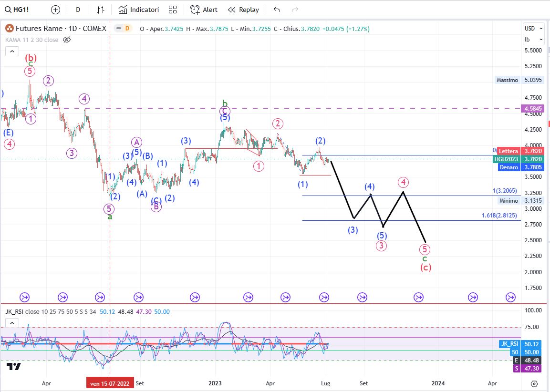Screen dimensions: 550x392
Task: Start bar Replay mode
Action: tap(243, 10)
